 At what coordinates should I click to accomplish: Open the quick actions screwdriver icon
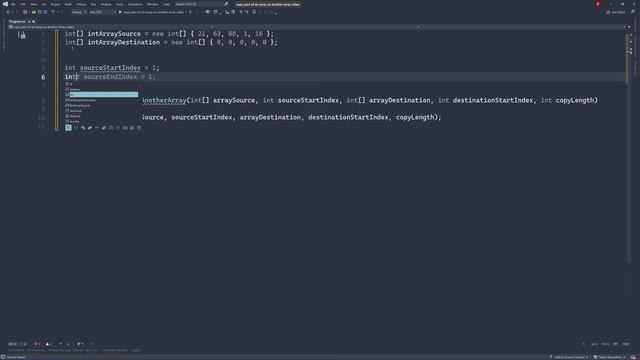coord(22,35)
